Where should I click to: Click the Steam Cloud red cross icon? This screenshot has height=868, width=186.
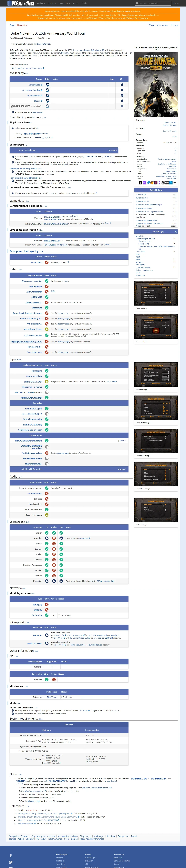(47, 262)
